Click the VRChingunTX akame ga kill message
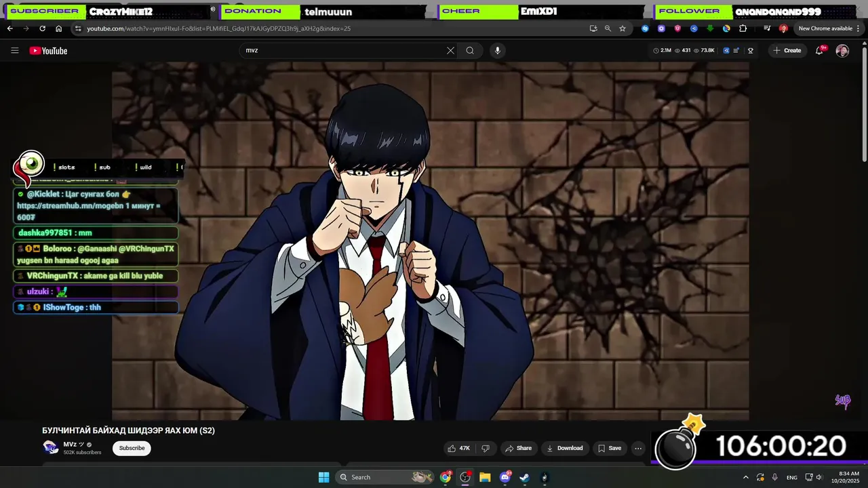Image resolution: width=868 pixels, height=488 pixels. 96,276
